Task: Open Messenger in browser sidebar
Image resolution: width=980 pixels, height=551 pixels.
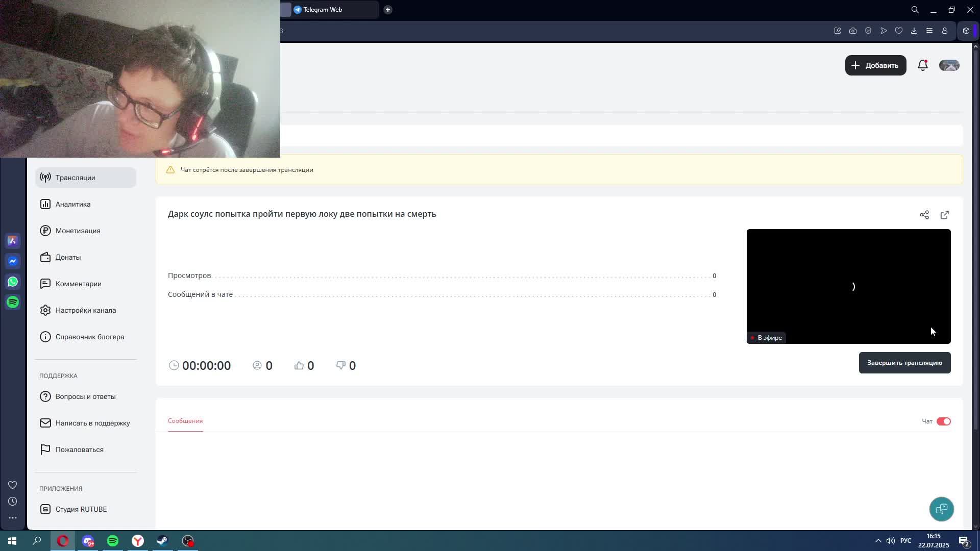Action: pos(13,261)
